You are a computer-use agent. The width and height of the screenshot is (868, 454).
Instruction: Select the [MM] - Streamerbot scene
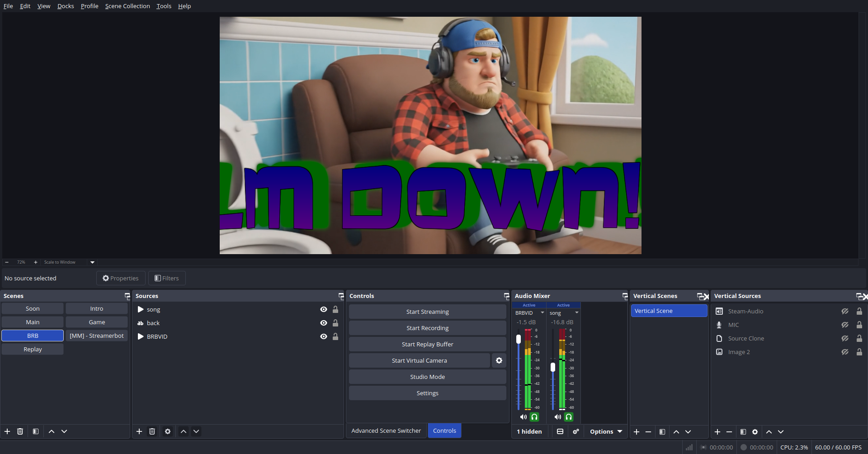[97, 336]
